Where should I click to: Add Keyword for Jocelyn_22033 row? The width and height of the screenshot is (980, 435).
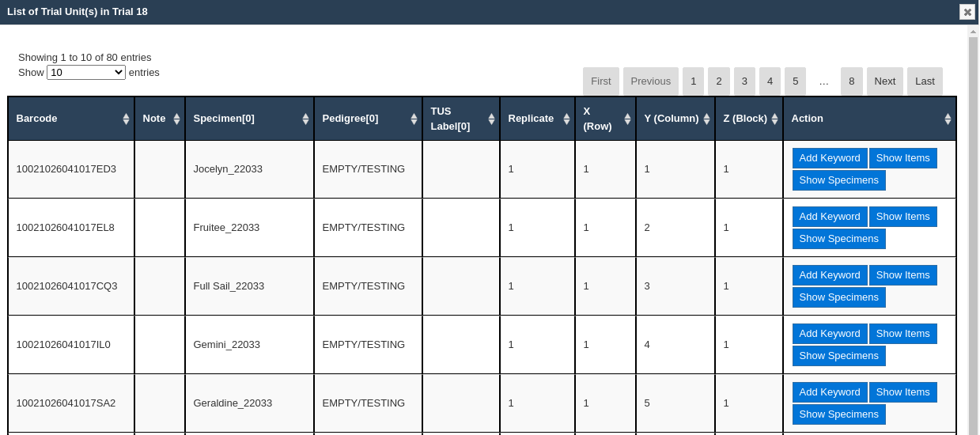829,158
